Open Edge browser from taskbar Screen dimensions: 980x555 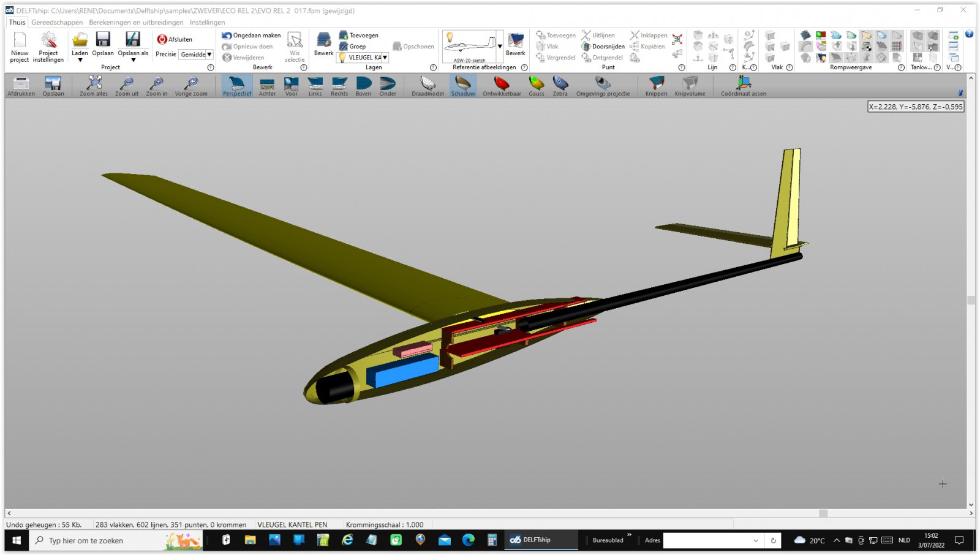click(469, 540)
